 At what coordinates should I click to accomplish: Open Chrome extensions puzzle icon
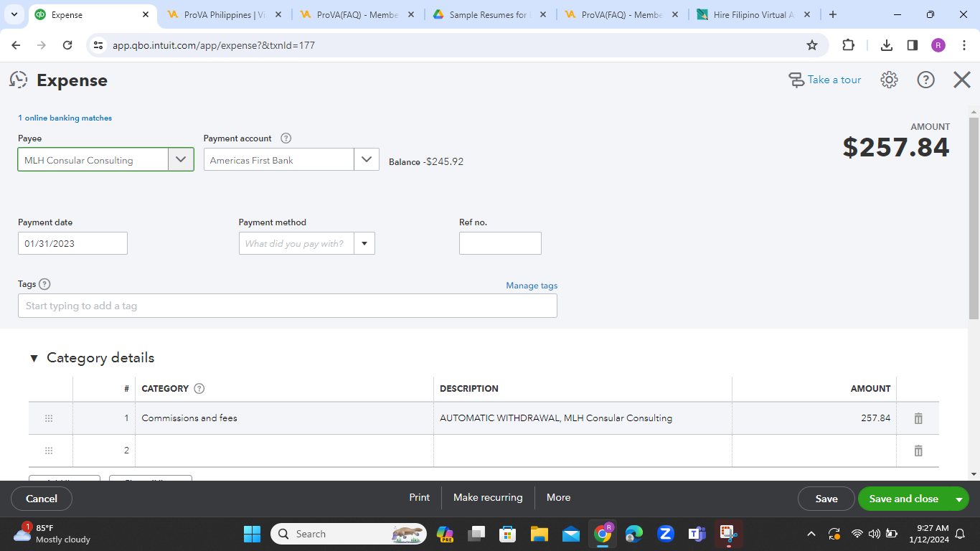[x=848, y=45]
